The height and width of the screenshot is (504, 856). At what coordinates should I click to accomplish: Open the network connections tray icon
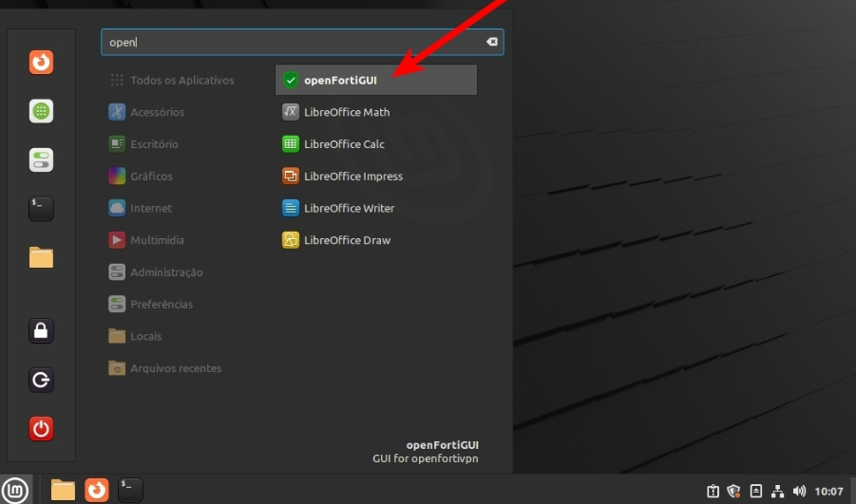coord(777,491)
